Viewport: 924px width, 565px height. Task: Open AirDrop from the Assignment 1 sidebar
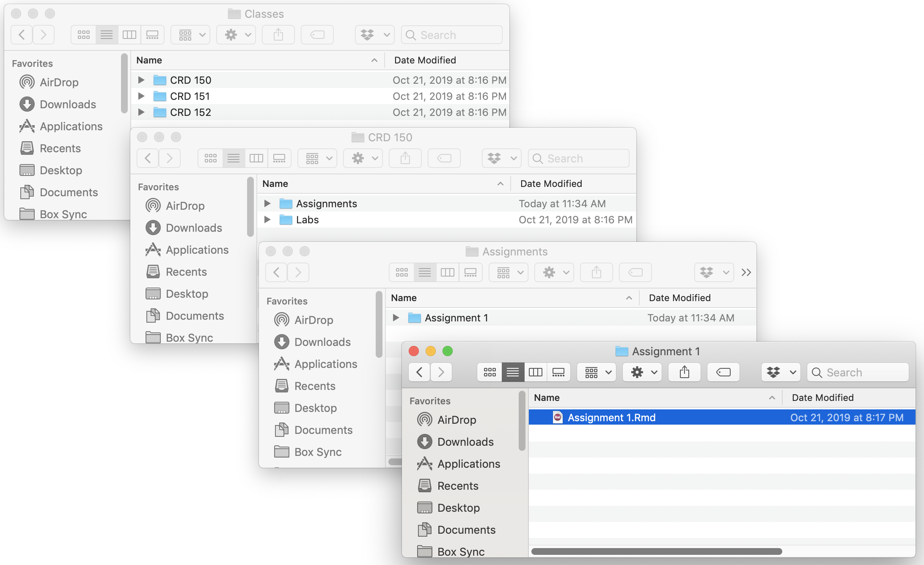(x=456, y=420)
